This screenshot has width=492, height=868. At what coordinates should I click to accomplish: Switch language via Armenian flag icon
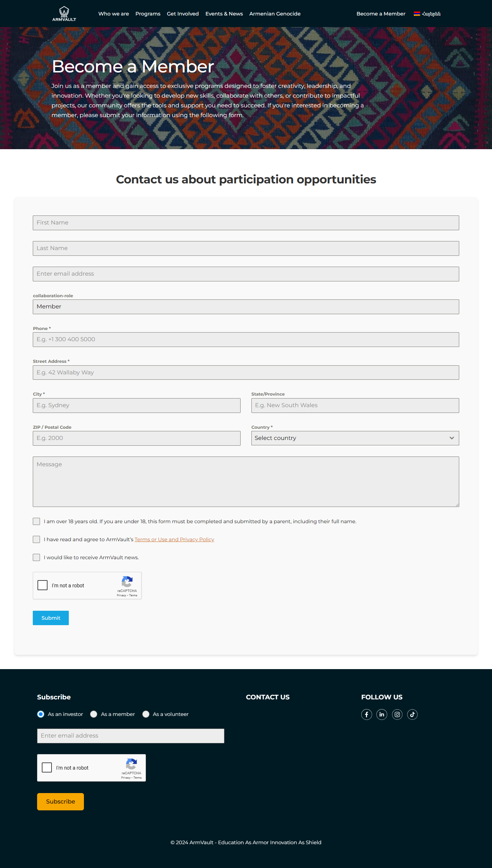417,14
